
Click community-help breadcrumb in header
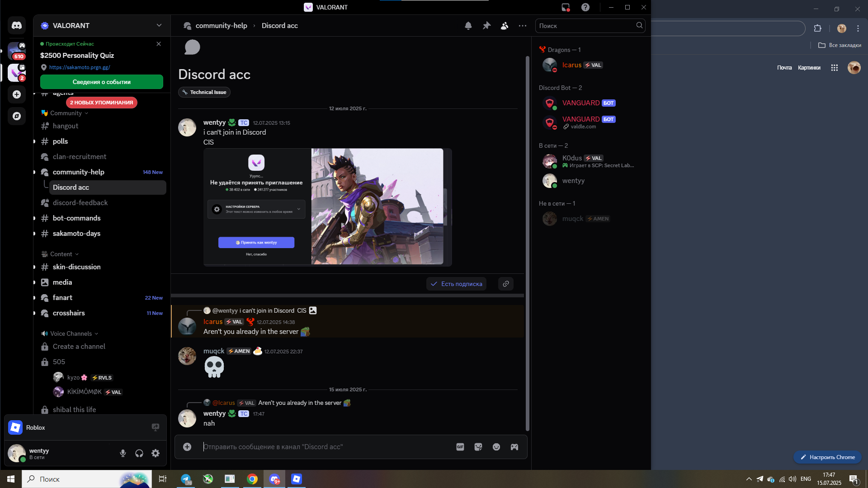[x=221, y=26]
